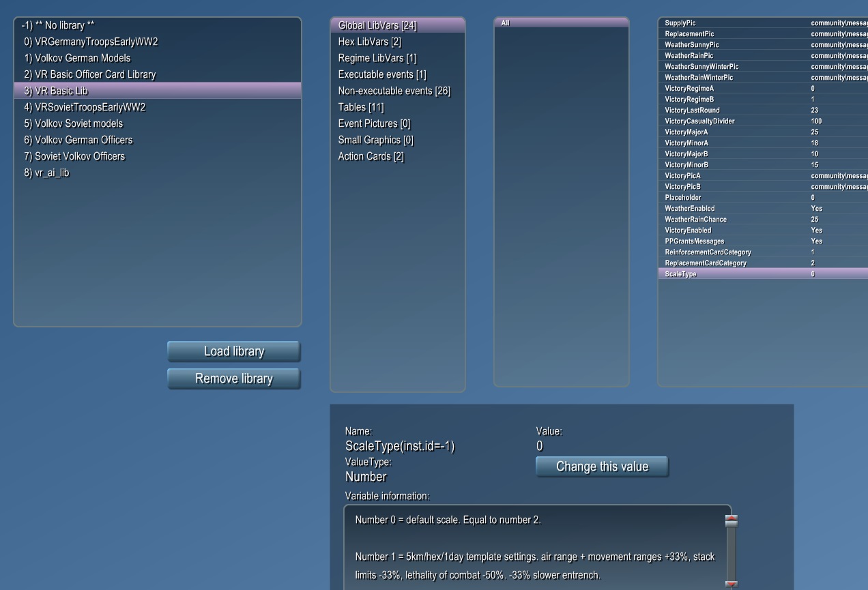The height and width of the screenshot is (590, 868).
Task: Select the WeatherSunnyWinterPic variable row
Action: (x=764, y=67)
